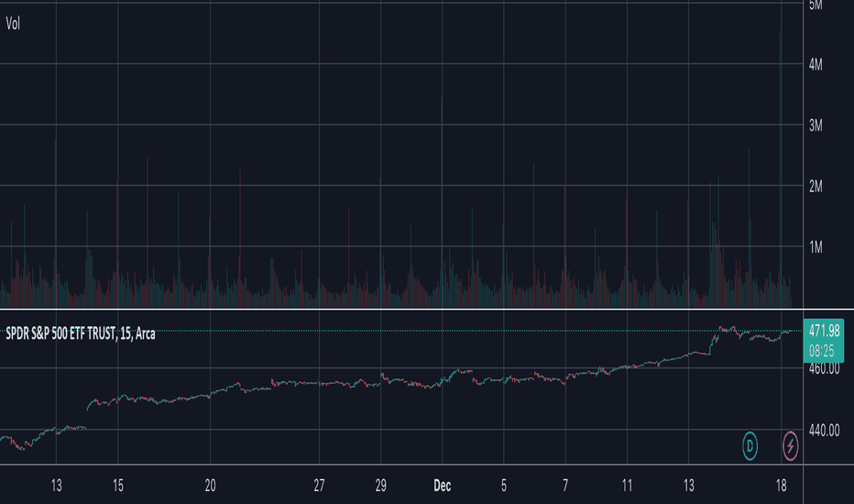The width and height of the screenshot is (854, 504).
Task: Click the '29' date axis label
Action: [x=380, y=486]
